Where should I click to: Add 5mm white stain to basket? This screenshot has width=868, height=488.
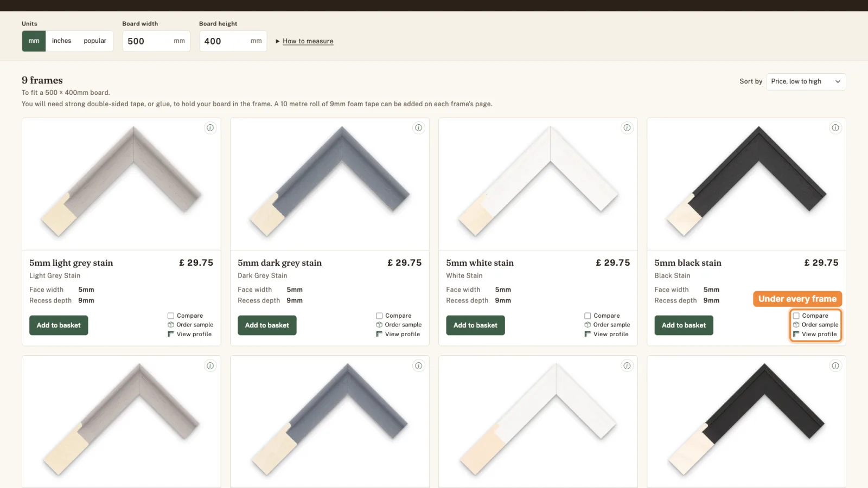pyautogui.click(x=475, y=325)
